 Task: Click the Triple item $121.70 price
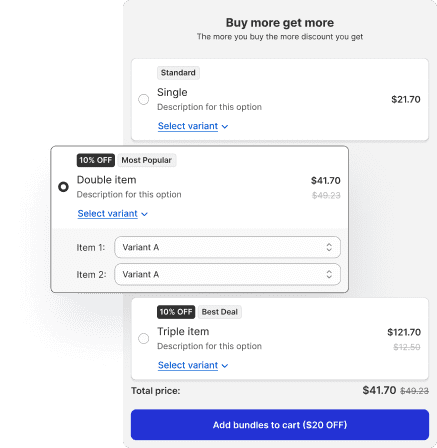(x=404, y=332)
